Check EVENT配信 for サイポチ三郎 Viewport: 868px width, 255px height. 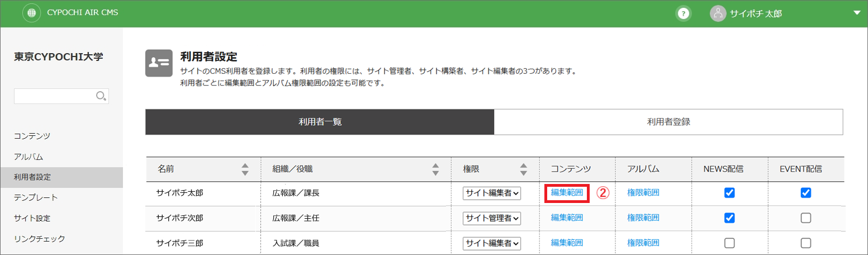pos(805,243)
